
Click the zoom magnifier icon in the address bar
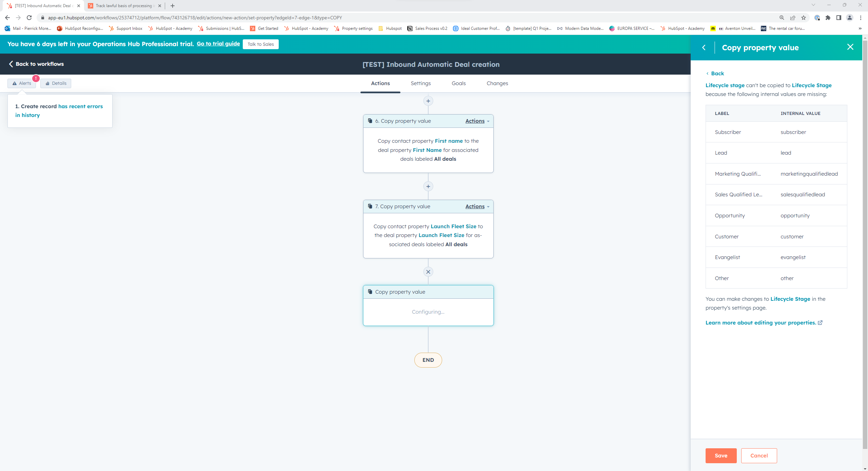tap(782, 18)
